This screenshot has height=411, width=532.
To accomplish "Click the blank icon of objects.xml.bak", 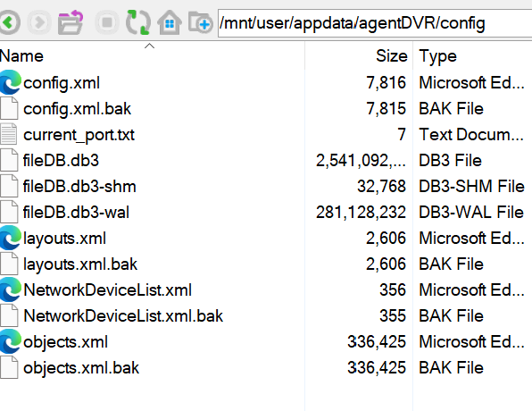I will (9, 367).
